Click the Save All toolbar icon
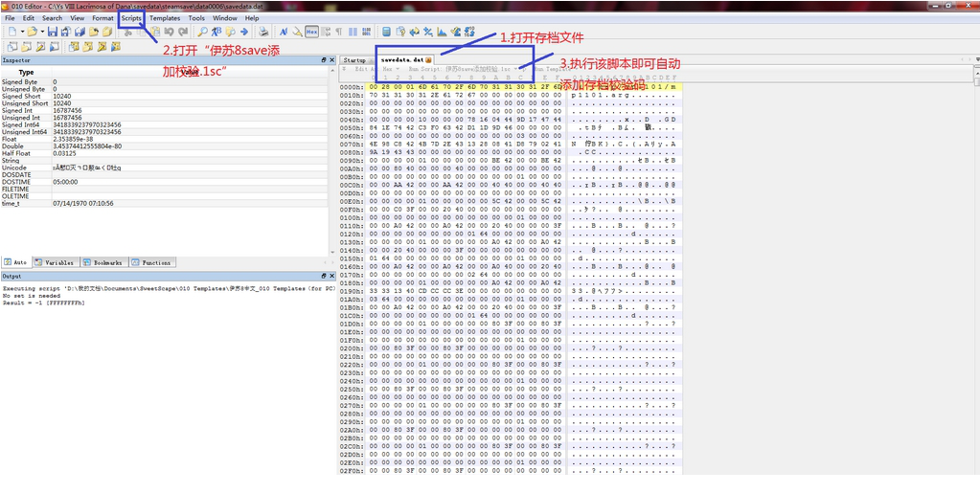980x493 pixels. (x=80, y=32)
